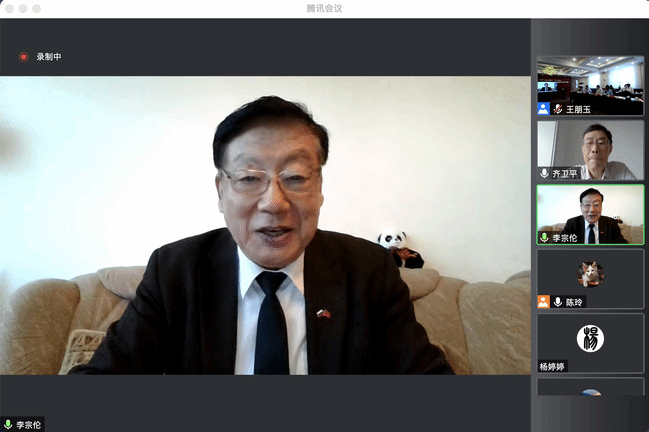Click the orange user icon on 陈玲's tile
Image resolution: width=649 pixels, height=432 pixels.
tap(543, 302)
